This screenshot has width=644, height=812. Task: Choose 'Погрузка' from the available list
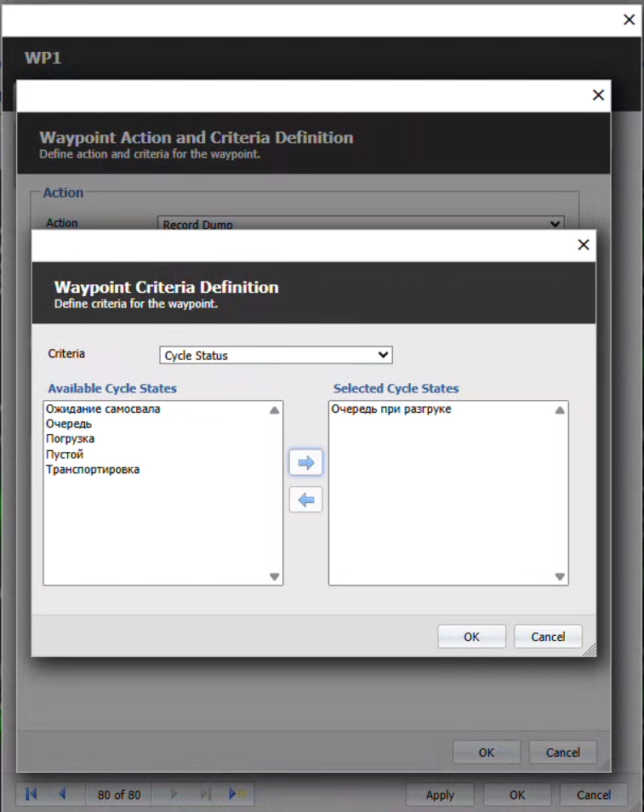pos(71,439)
